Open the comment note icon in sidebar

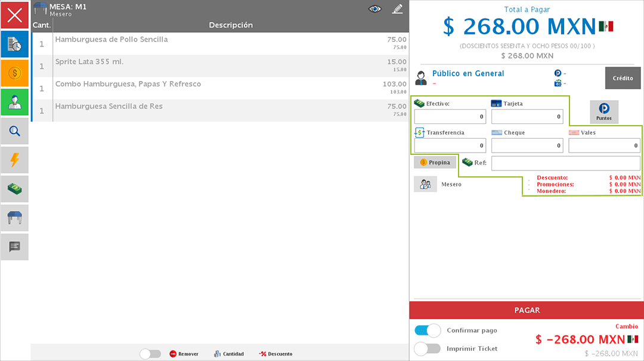[x=15, y=247]
